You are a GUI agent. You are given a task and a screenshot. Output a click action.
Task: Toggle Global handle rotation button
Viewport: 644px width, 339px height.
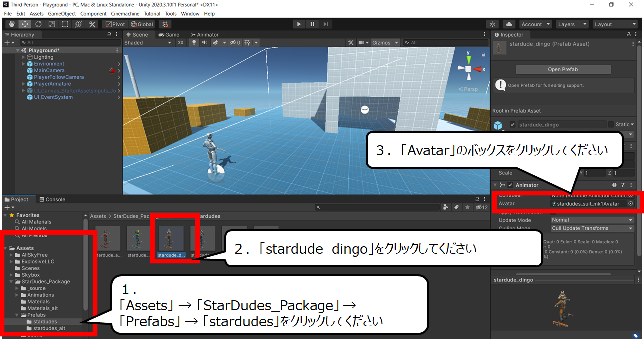click(x=142, y=24)
